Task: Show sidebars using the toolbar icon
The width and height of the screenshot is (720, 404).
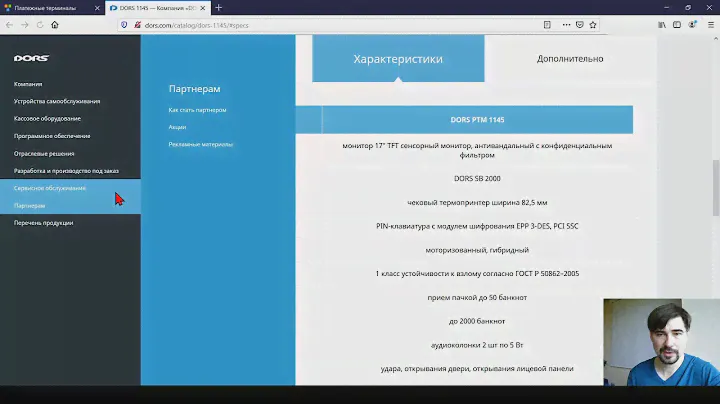Action: tap(677, 24)
